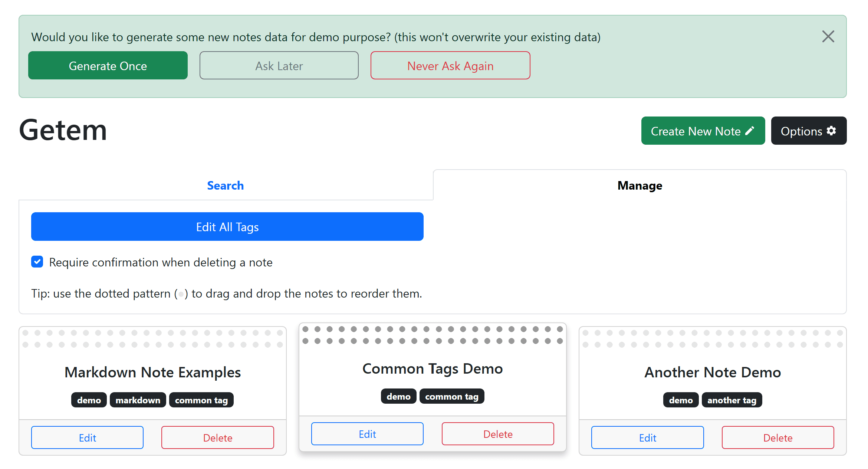The width and height of the screenshot is (868, 469).
Task: Choose Ask Later on the banner
Action: 279,66
